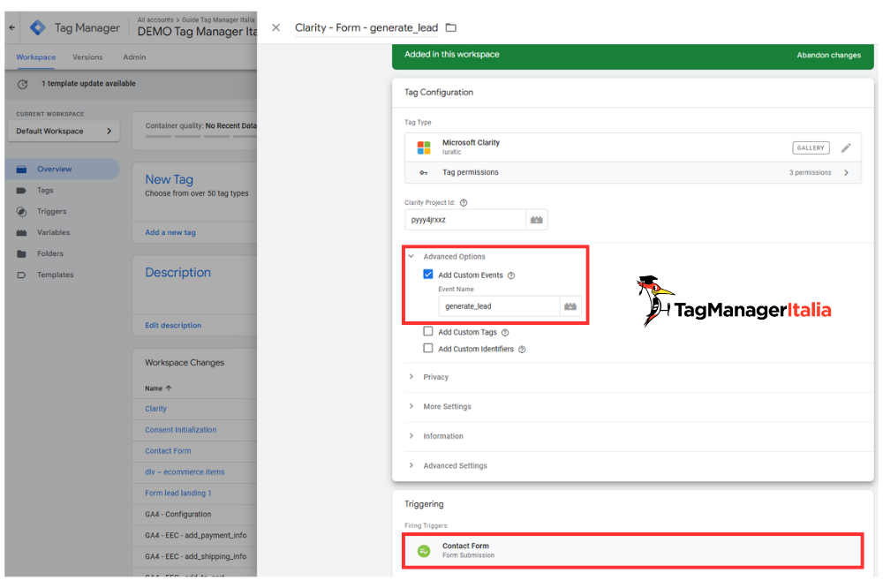Switch to the Workspace tab
883x588 pixels.
pos(36,57)
